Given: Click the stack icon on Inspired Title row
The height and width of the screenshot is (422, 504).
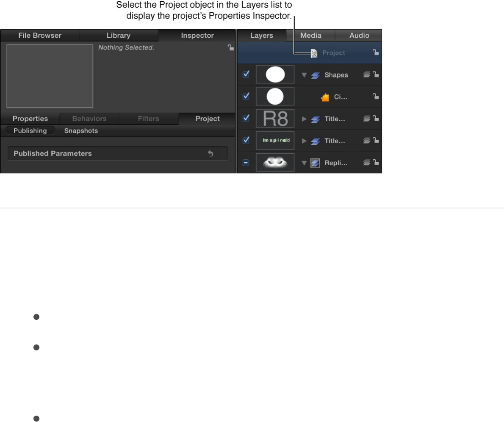Looking at the screenshot, I should click(x=367, y=141).
